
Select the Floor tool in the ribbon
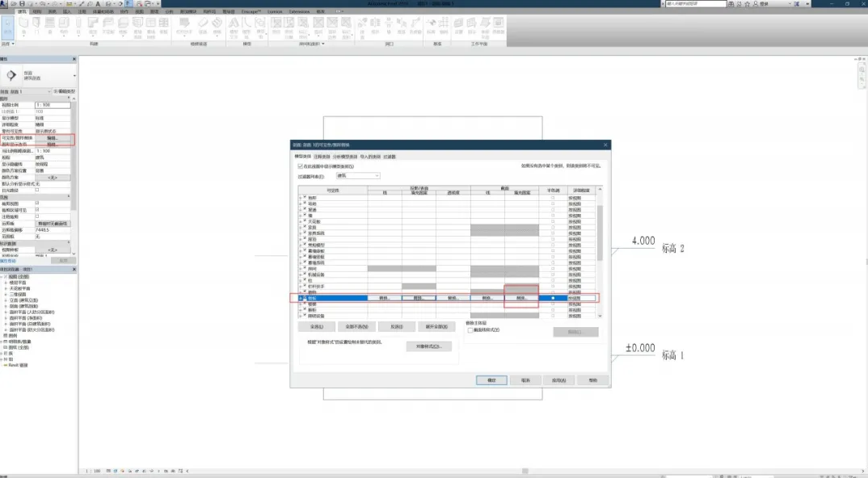pos(123,26)
